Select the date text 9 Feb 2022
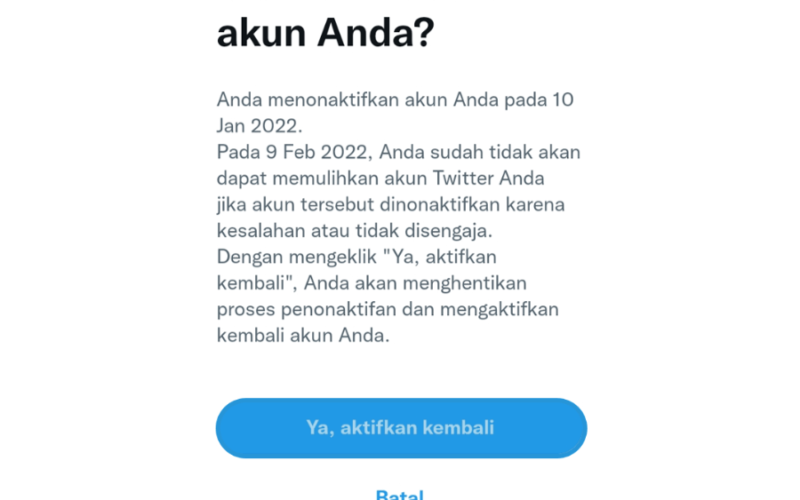Viewport: 800px width, 500px height. pyautogui.click(x=316, y=152)
